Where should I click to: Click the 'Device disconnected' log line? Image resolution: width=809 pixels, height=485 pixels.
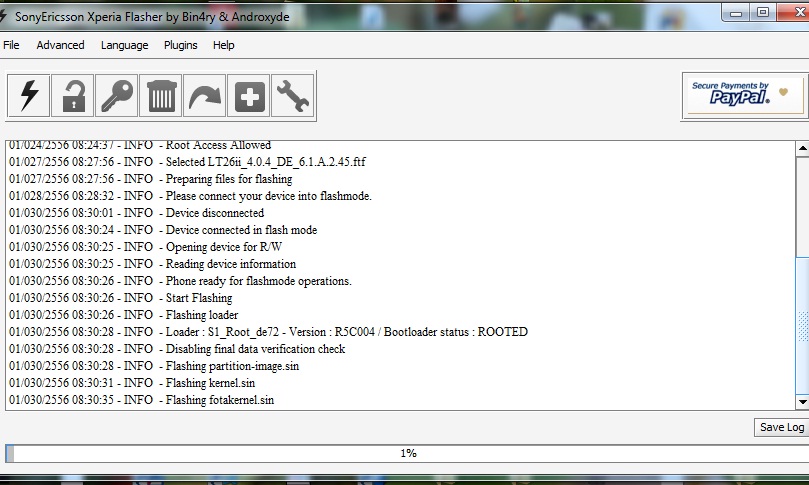point(136,213)
